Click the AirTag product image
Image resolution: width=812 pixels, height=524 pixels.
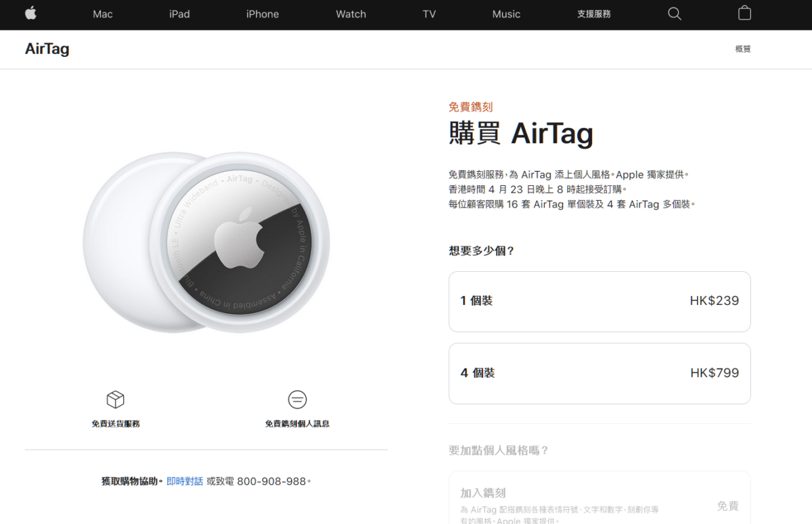206,243
